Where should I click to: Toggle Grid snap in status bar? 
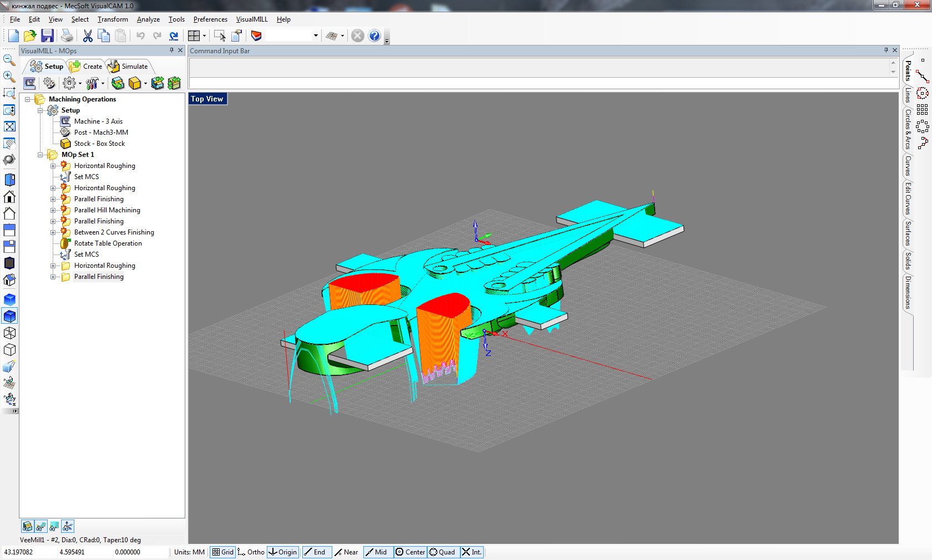click(223, 552)
